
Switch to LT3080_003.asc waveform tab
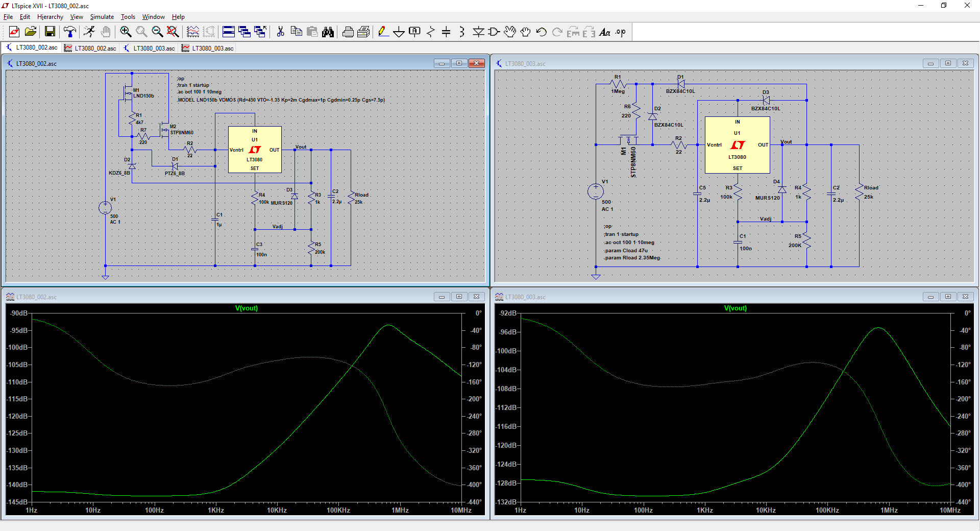point(208,48)
